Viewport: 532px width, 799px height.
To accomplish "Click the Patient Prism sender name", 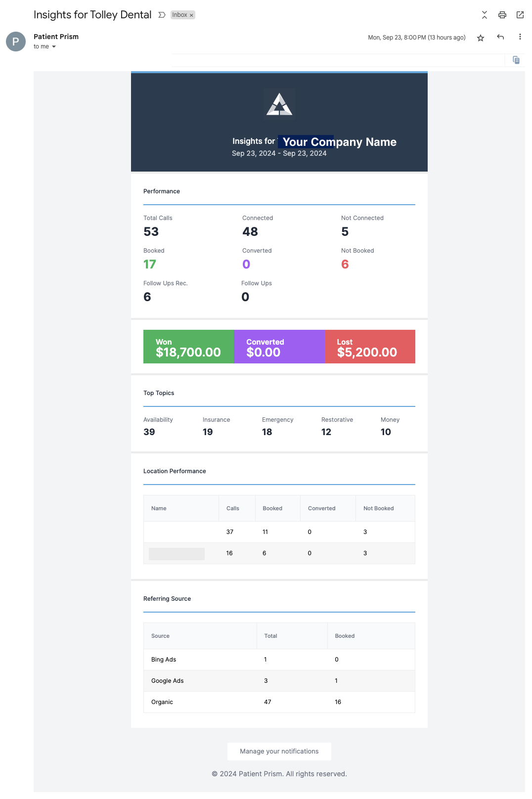I will [x=56, y=37].
